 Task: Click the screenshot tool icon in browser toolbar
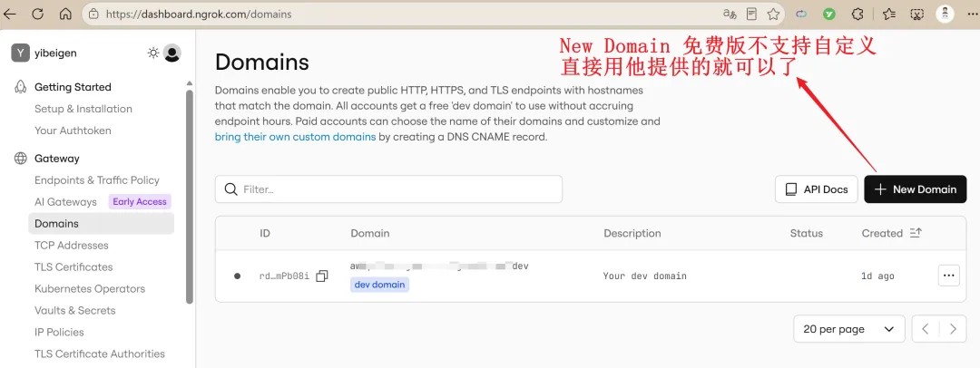coord(916,14)
